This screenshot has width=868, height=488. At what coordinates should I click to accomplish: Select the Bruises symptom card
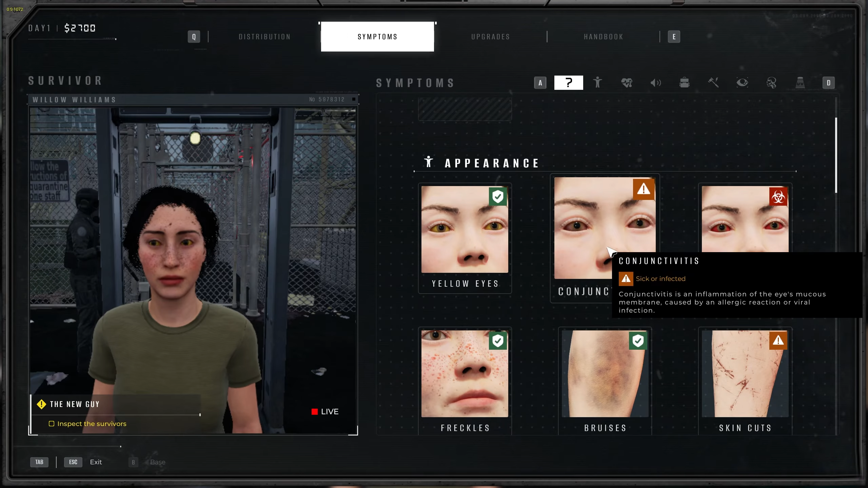pyautogui.click(x=605, y=381)
